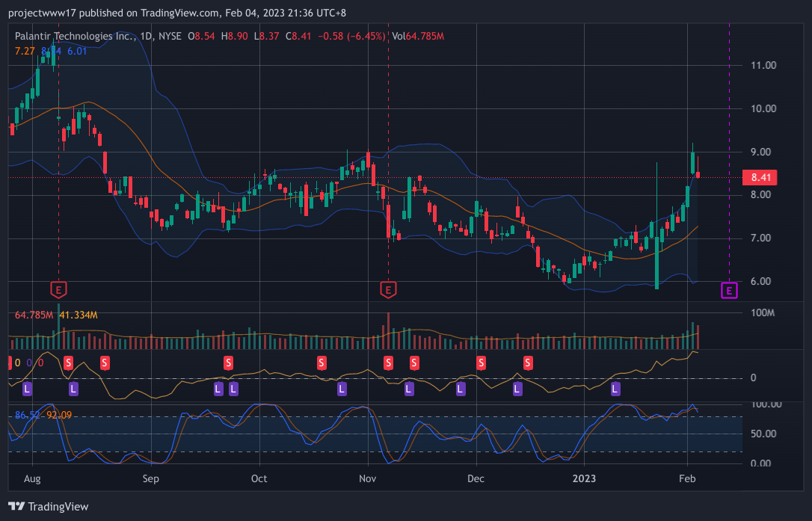Click the red E earnings marker in November
This screenshot has height=521, width=812.
point(388,289)
